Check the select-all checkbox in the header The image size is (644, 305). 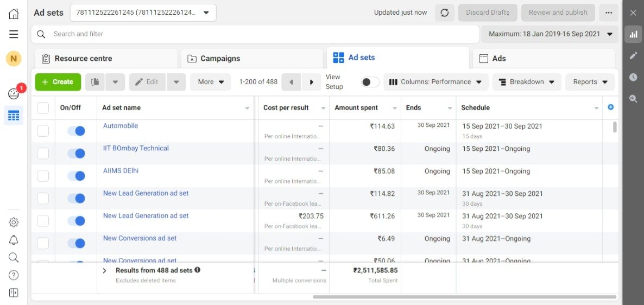[43, 108]
